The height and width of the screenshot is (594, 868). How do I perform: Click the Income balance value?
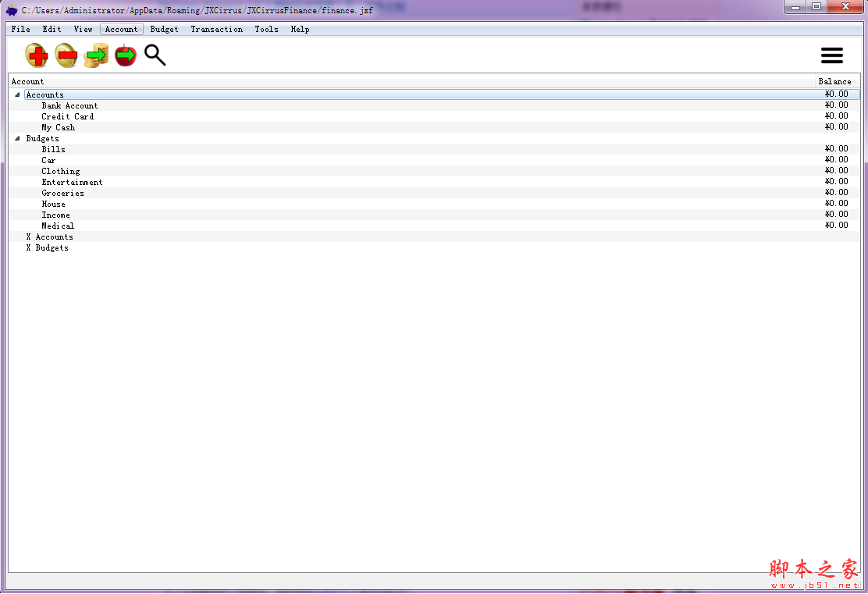[837, 214]
